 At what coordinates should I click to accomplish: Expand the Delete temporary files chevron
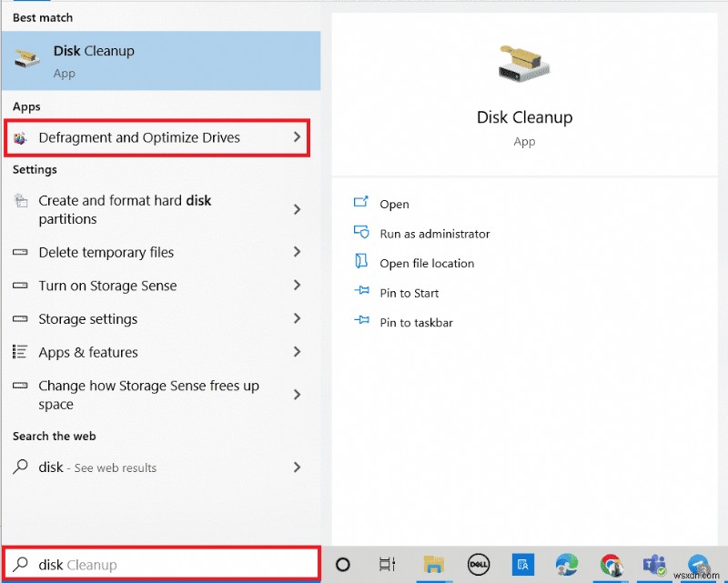[x=297, y=252]
